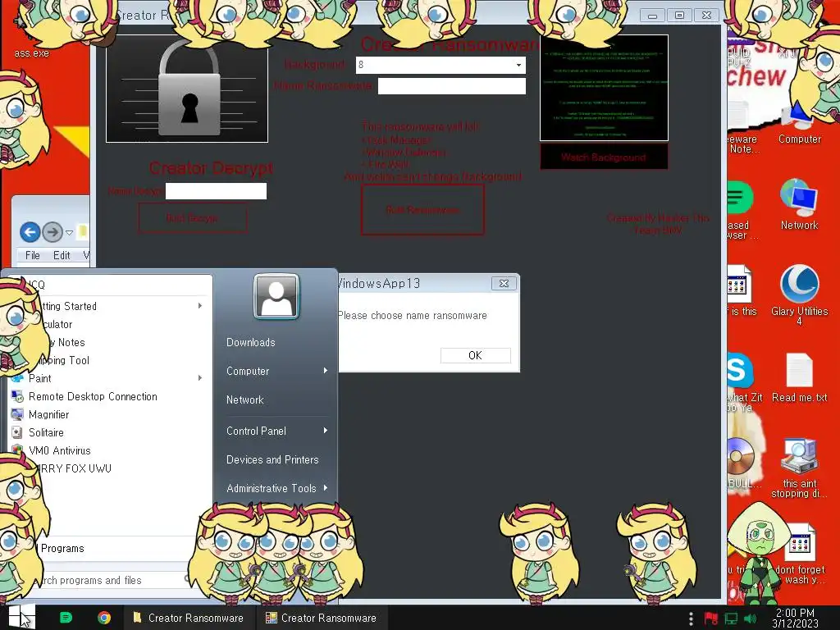Click the user account picture in Start menu
The image size is (840, 630).
pyautogui.click(x=276, y=296)
